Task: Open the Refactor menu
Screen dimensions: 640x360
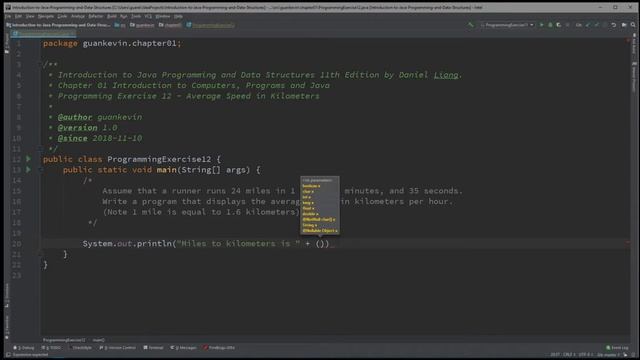Action: click(x=96, y=16)
